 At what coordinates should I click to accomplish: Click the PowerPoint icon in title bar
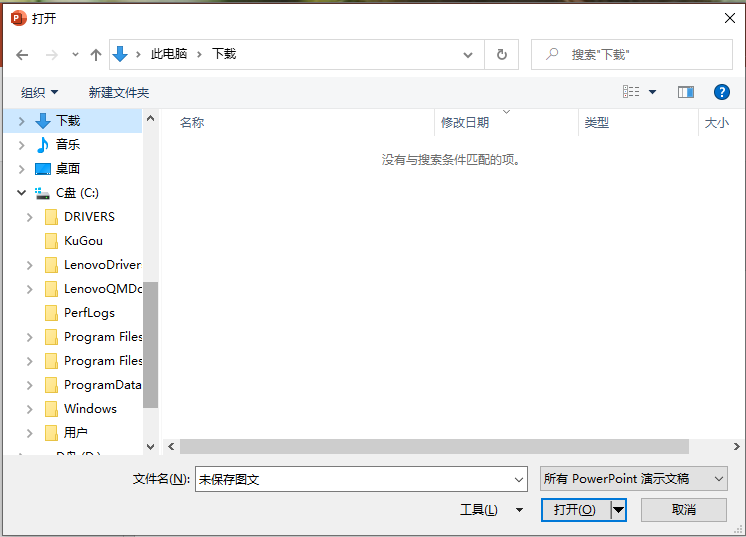click(x=18, y=18)
